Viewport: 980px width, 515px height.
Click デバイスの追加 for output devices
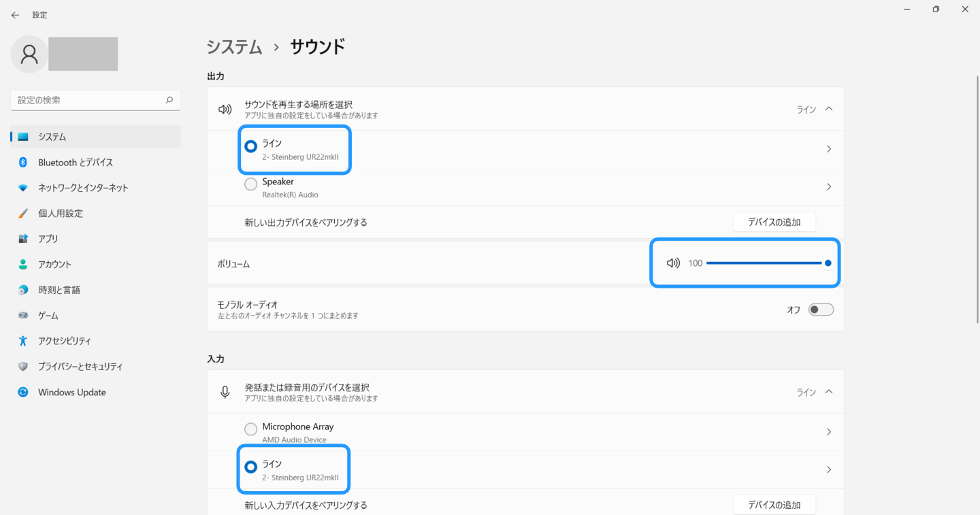[774, 221]
